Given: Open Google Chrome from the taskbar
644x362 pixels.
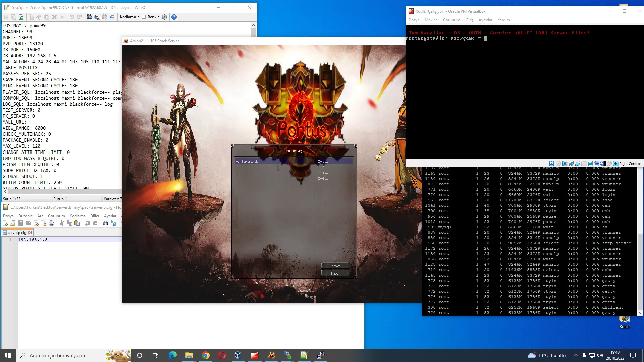Looking at the screenshot, I should click(206, 355).
